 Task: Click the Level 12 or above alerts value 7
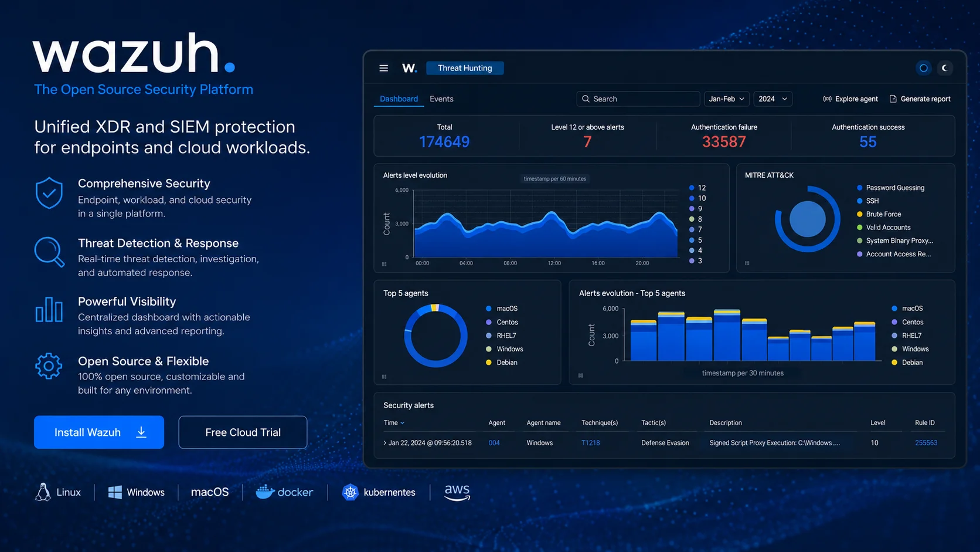[587, 142]
